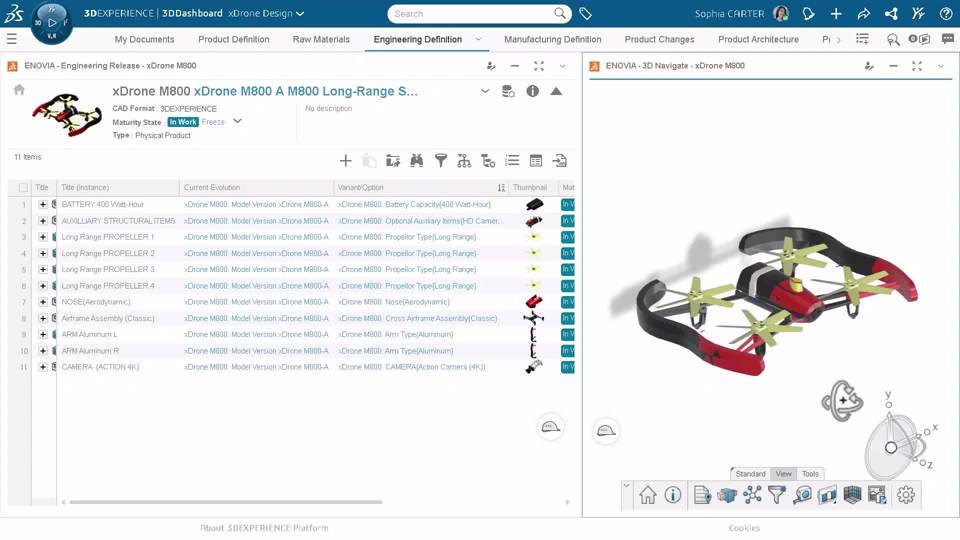
Task: Expand the AUXILLIARY STRUCTURAL ITEMS row
Action: click(43, 220)
